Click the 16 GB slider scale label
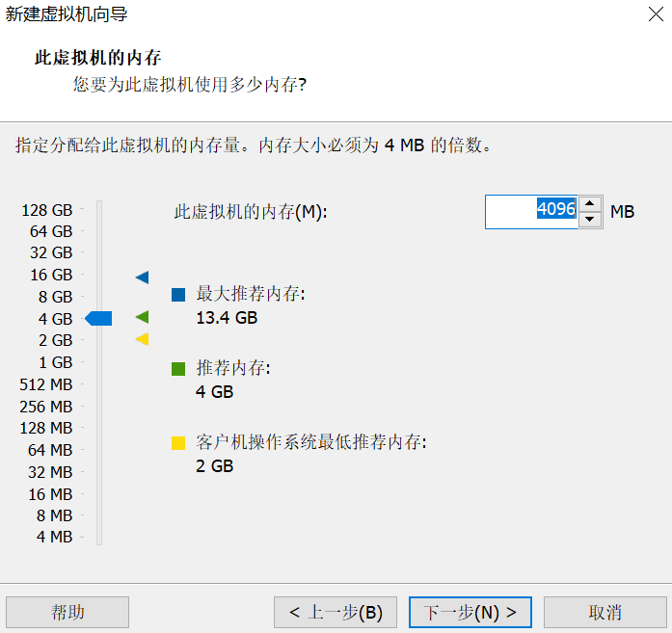Image resolution: width=672 pixels, height=633 pixels. pos(51,275)
